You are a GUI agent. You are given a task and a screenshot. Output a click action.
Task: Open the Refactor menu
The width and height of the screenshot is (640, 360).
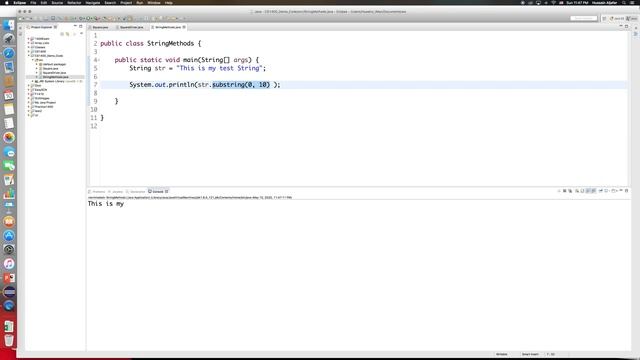(74, 2)
